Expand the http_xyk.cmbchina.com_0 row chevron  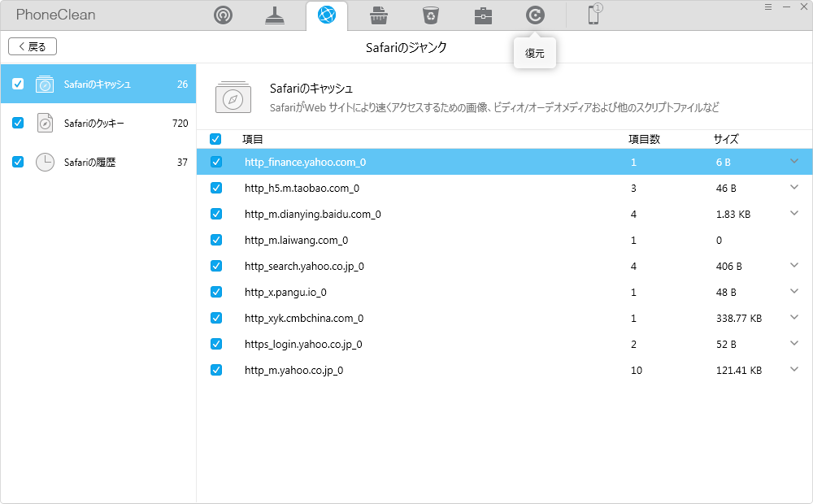coord(794,317)
